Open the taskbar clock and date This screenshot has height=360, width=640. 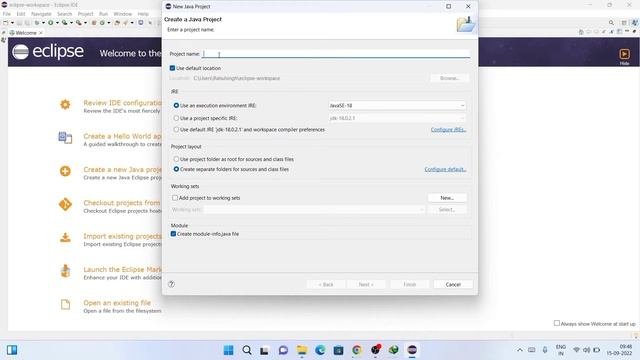619,350
